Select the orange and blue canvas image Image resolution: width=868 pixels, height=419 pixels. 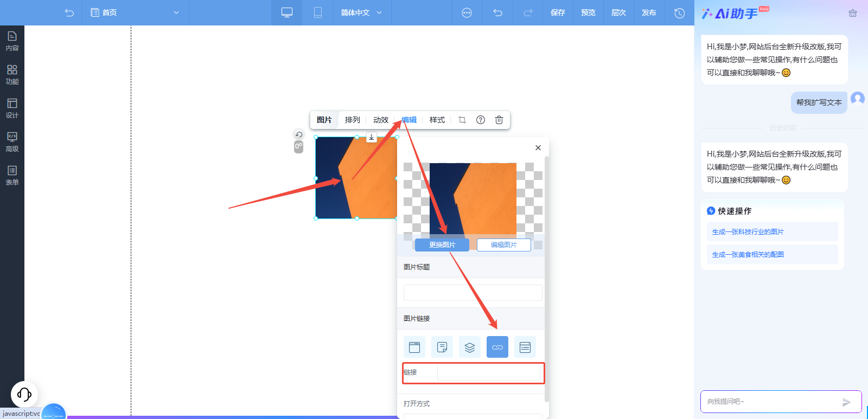tap(356, 178)
